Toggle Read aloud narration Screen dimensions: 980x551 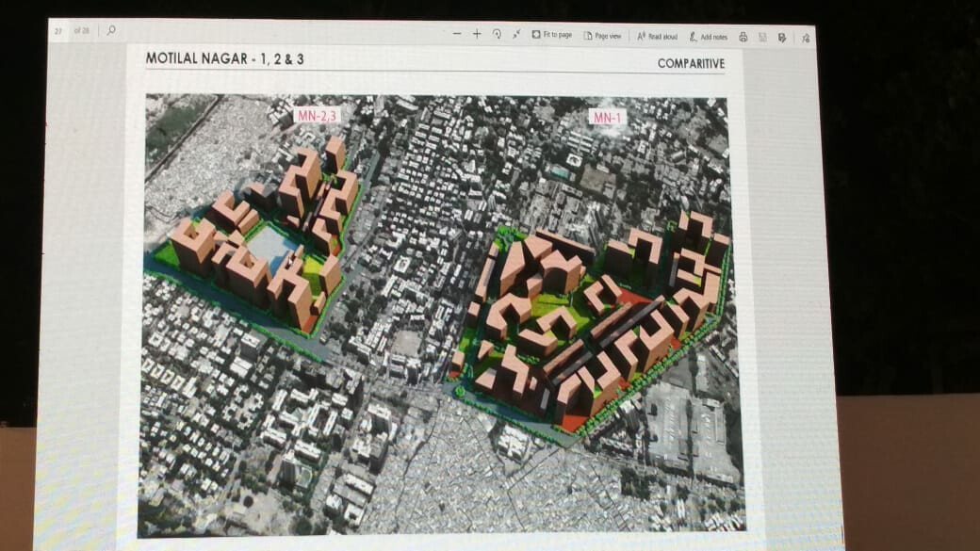pyautogui.click(x=658, y=36)
